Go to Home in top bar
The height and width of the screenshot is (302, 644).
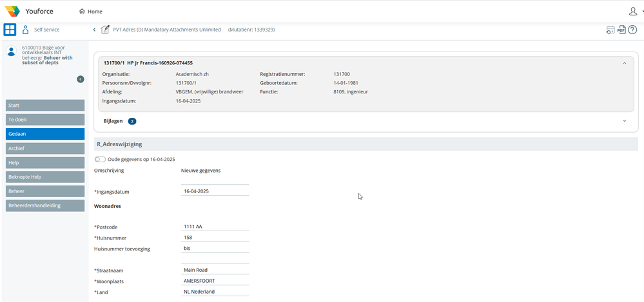click(91, 12)
